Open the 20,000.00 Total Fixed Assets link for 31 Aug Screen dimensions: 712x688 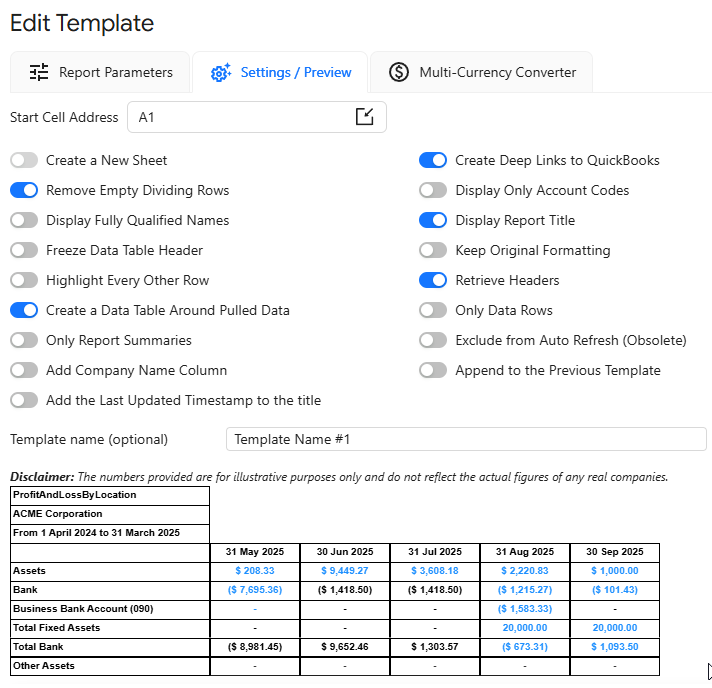point(524,628)
